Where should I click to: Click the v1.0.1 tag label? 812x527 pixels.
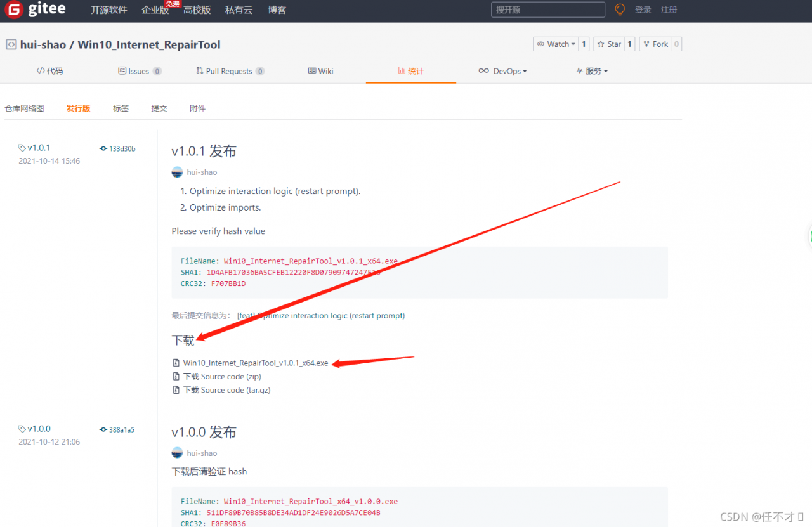point(39,148)
